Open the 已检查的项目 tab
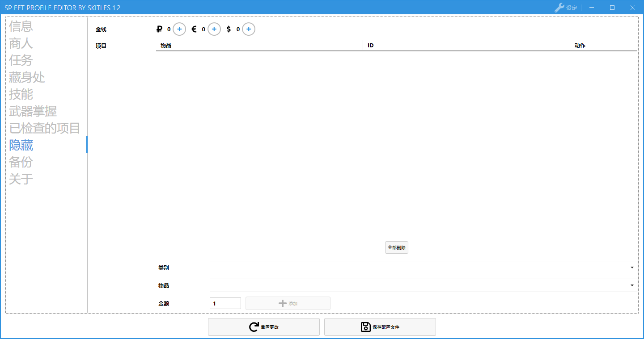This screenshot has height=339, width=644. coord(44,128)
